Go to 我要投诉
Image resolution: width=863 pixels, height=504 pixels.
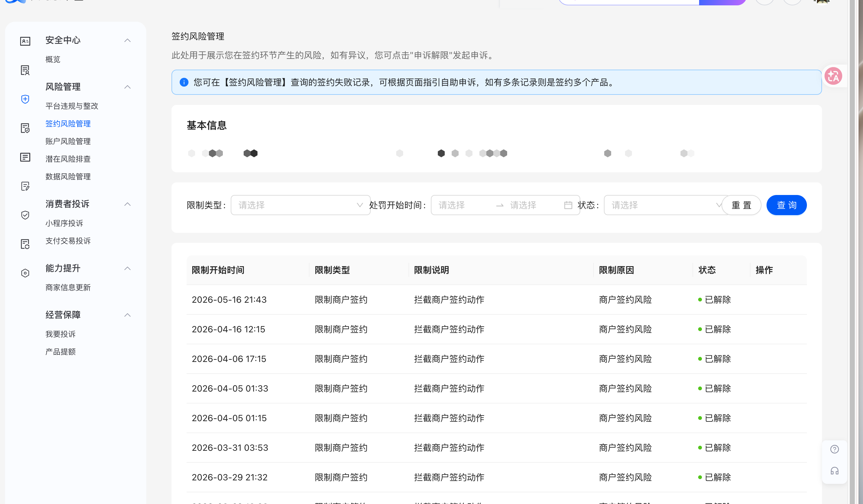point(61,334)
